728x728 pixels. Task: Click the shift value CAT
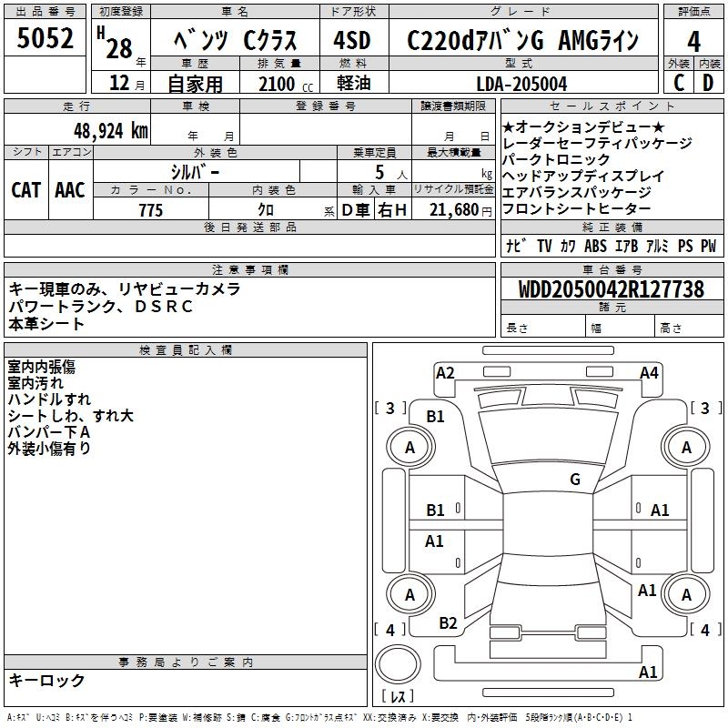pos(26,190)
